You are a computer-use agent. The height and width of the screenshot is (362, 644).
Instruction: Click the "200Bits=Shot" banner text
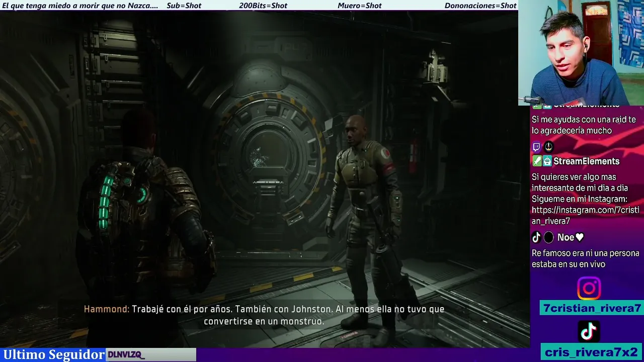point(263,6)
